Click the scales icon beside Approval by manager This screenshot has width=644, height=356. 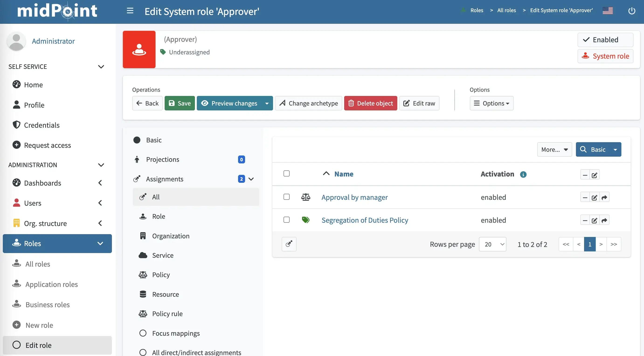coord(305,197)
